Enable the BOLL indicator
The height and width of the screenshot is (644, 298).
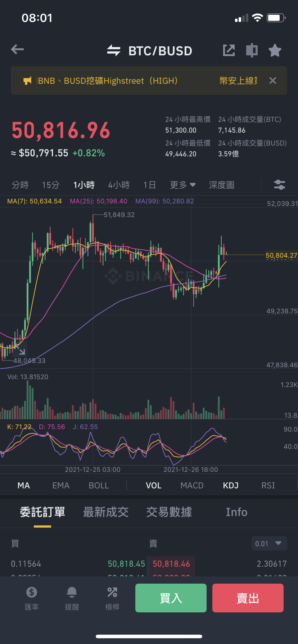(99, 486)
